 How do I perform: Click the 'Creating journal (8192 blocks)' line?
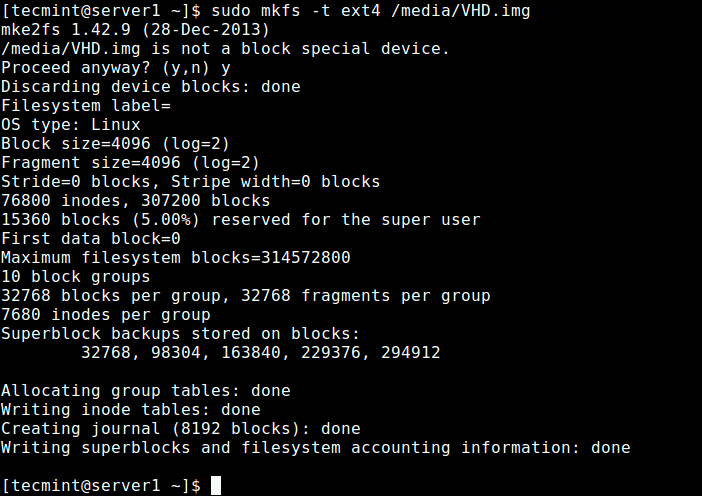tap(180, 429)
